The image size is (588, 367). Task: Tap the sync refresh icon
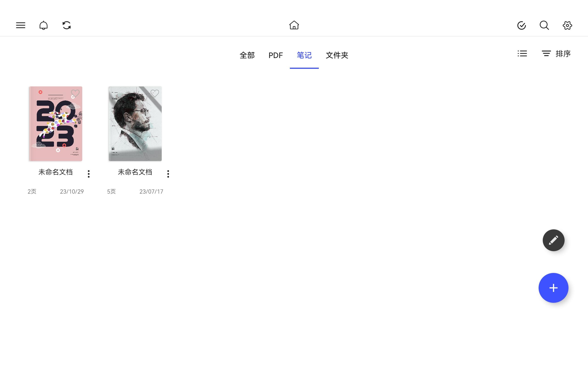pos(67,25)
